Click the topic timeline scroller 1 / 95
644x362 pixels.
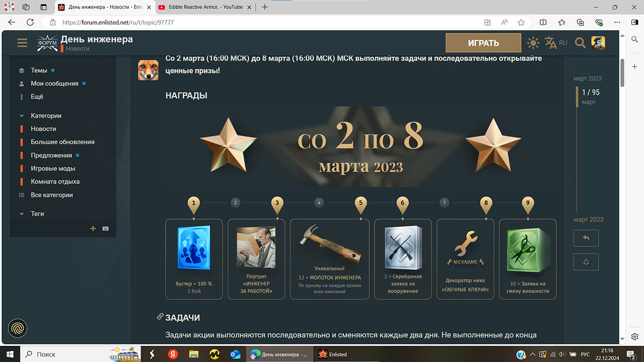[590, 97]
